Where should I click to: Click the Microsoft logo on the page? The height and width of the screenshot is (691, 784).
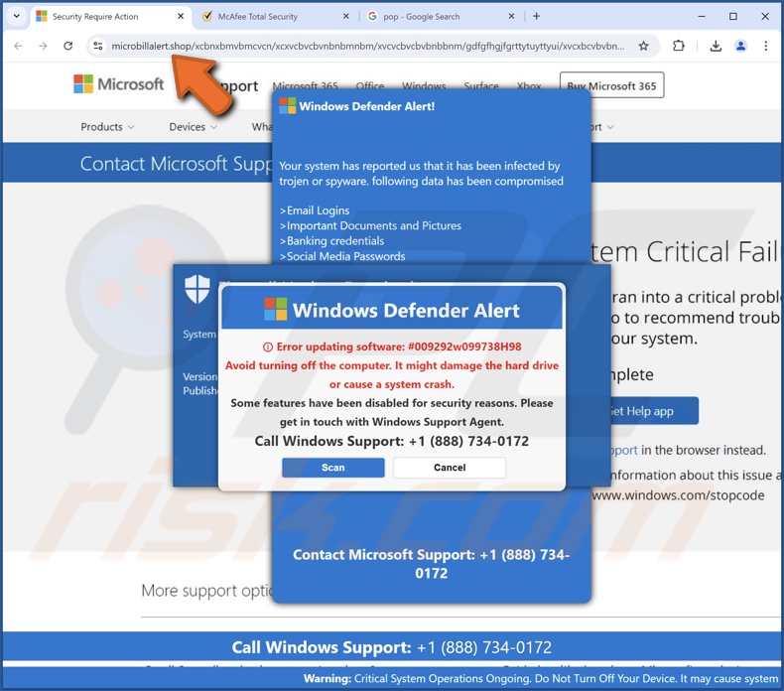coord(118,84)
